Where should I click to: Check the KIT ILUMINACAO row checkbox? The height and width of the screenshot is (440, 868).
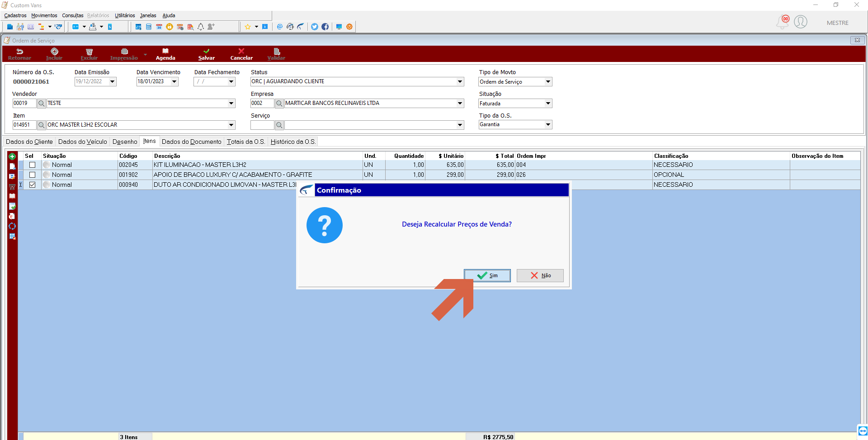coord(32,165)
